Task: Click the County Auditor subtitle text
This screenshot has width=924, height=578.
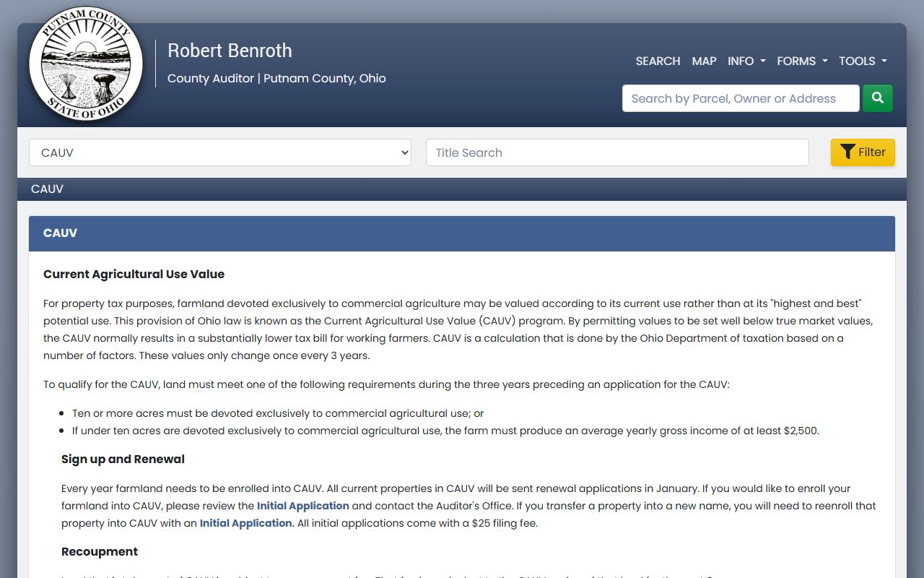Action: tap(276, 79)
